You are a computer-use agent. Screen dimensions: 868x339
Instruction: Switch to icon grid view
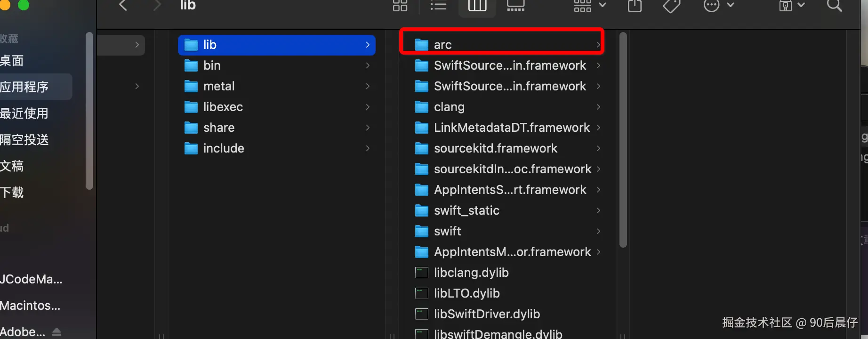click(x=400, y=6)
